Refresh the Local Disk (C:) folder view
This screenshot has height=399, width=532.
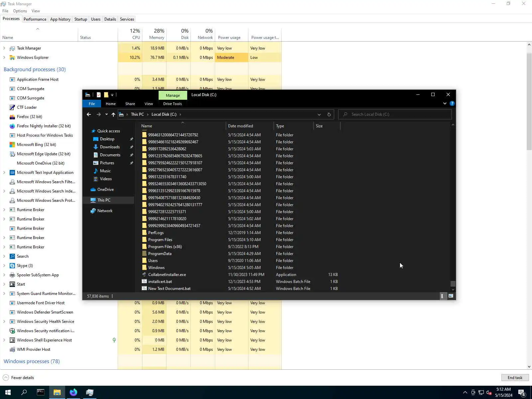pyautogui.click(x=329, y=114)
